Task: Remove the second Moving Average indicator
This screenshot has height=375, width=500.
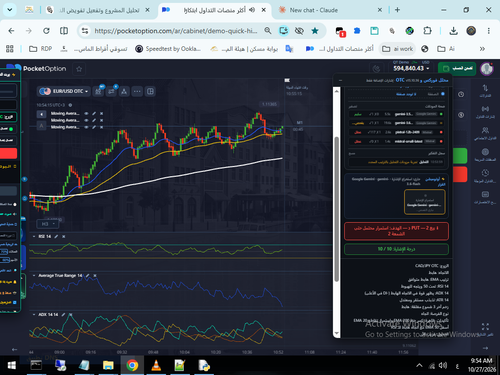Action: [102, 120]
